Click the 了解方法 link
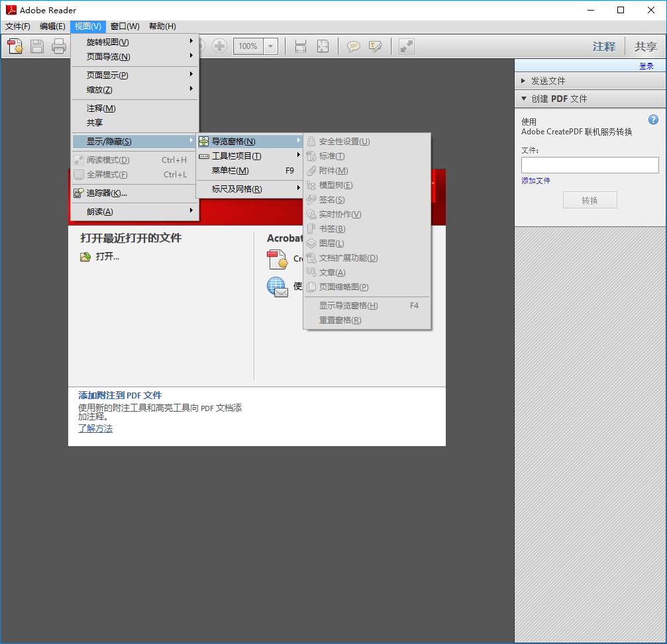This screenshot has height=644, width=667. pos(95,428)
